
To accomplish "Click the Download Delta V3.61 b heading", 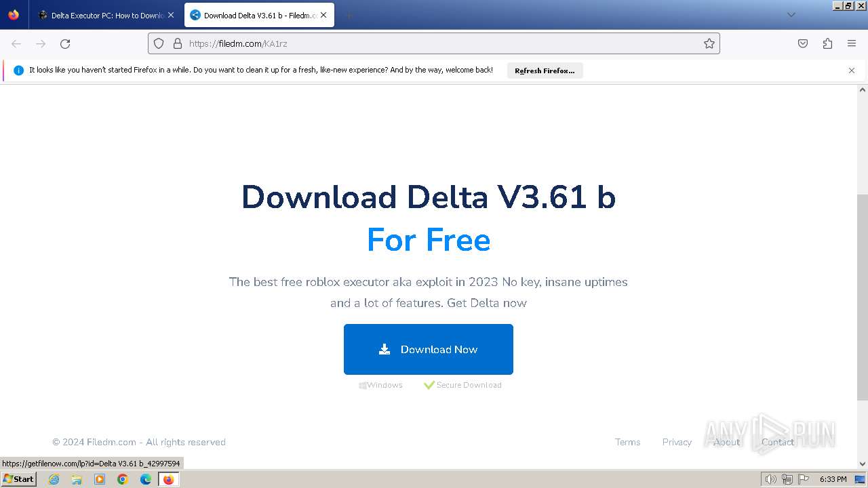I will (429, 197).
